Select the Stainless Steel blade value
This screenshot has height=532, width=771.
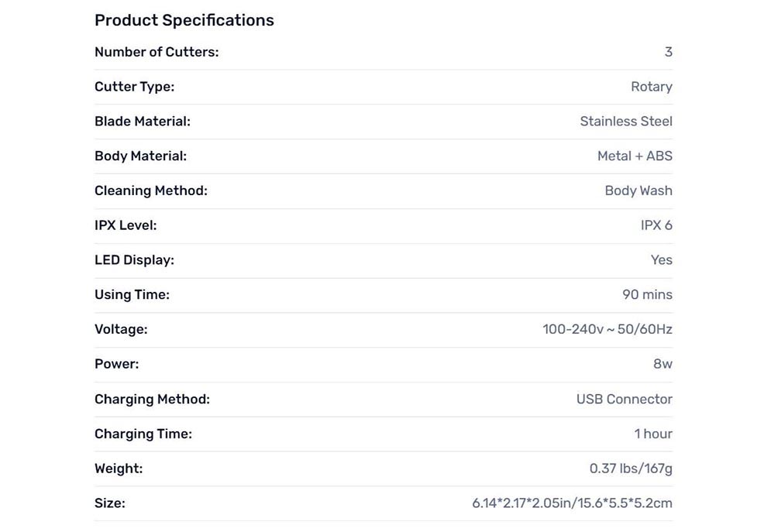point(626,122)
